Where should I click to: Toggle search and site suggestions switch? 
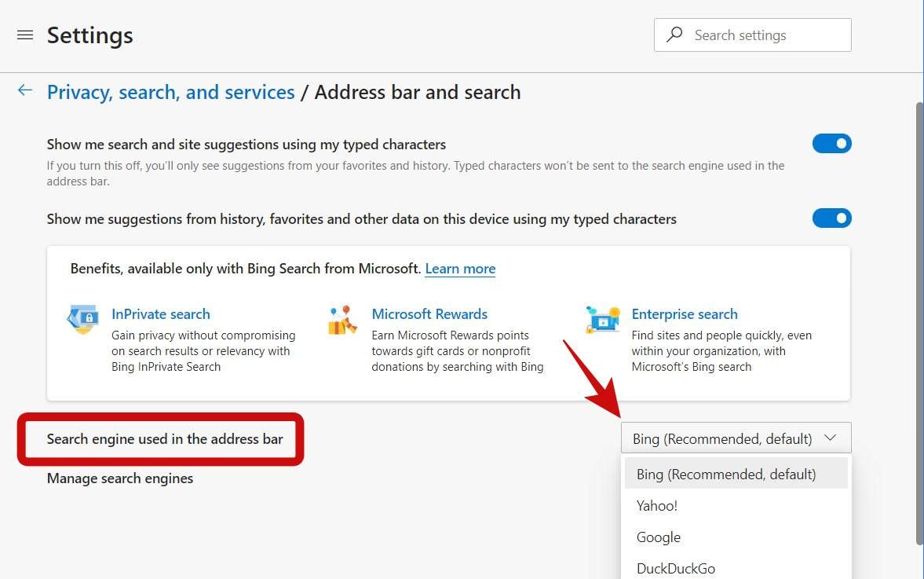(831, 143)
